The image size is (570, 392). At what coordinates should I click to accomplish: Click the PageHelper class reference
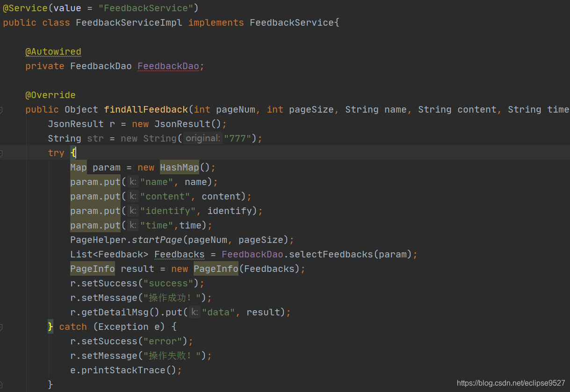click(98, 240)
